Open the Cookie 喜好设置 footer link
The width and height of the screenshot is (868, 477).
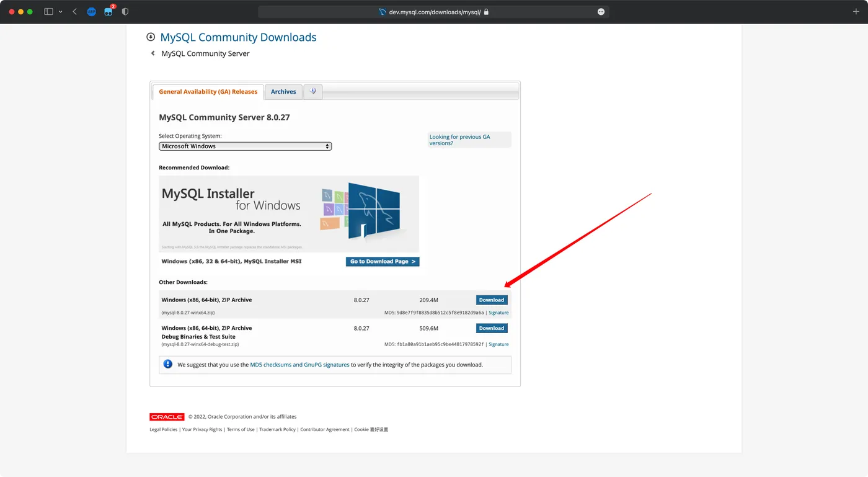coord(371,429)
